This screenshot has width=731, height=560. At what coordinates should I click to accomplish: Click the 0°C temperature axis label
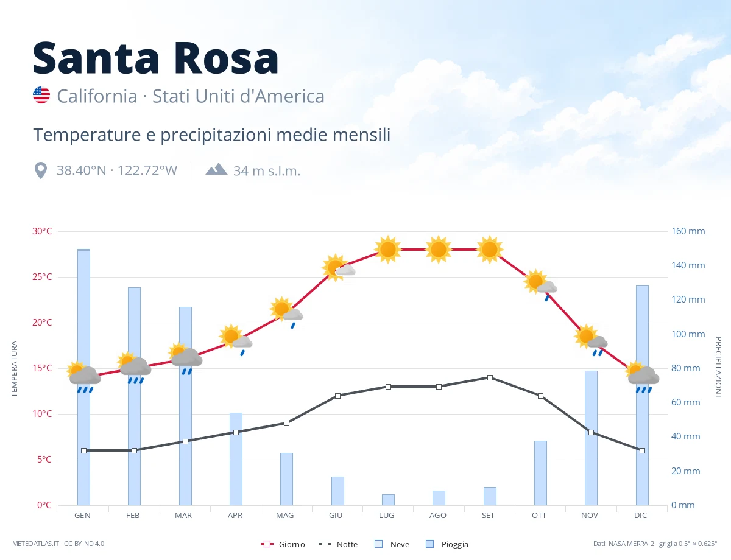point(44,505)
